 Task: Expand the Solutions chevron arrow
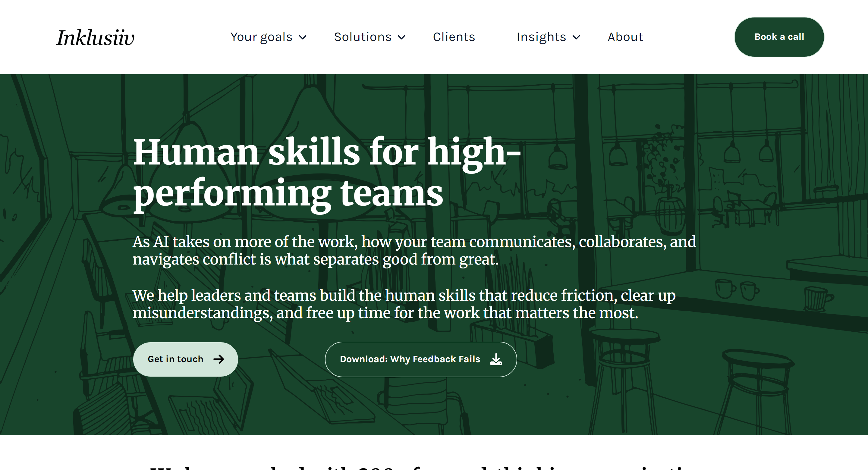402,37
